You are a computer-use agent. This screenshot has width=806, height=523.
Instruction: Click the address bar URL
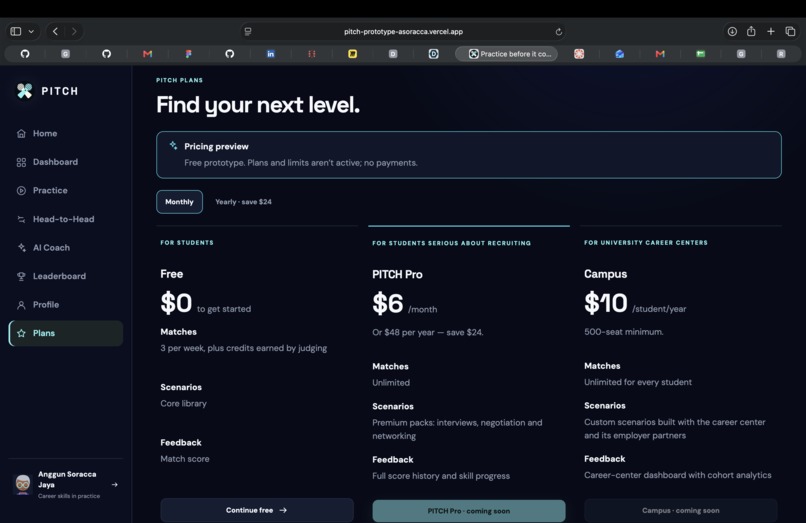pos(404,31)
